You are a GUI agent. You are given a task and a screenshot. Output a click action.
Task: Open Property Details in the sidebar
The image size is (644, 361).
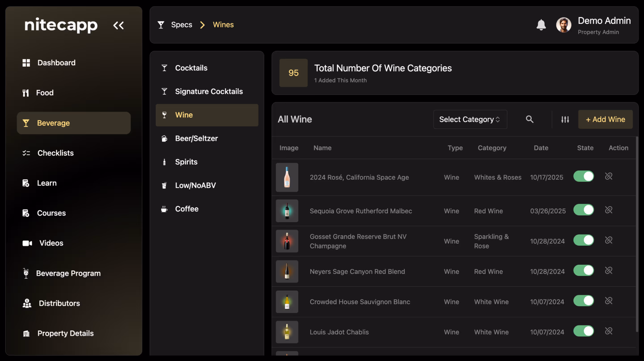pyautogui.click(x=65, y=333)
